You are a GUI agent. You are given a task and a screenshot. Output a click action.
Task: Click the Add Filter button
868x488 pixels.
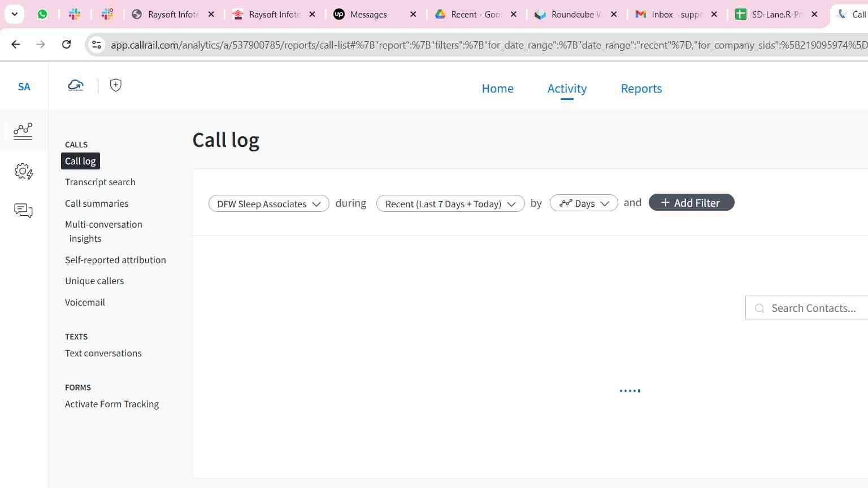tap(691, 203)
